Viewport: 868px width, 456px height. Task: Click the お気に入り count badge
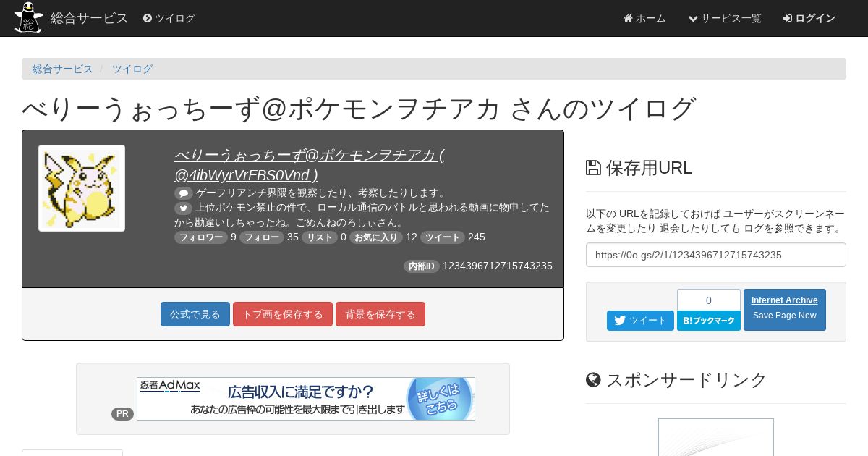pos(376,237)
